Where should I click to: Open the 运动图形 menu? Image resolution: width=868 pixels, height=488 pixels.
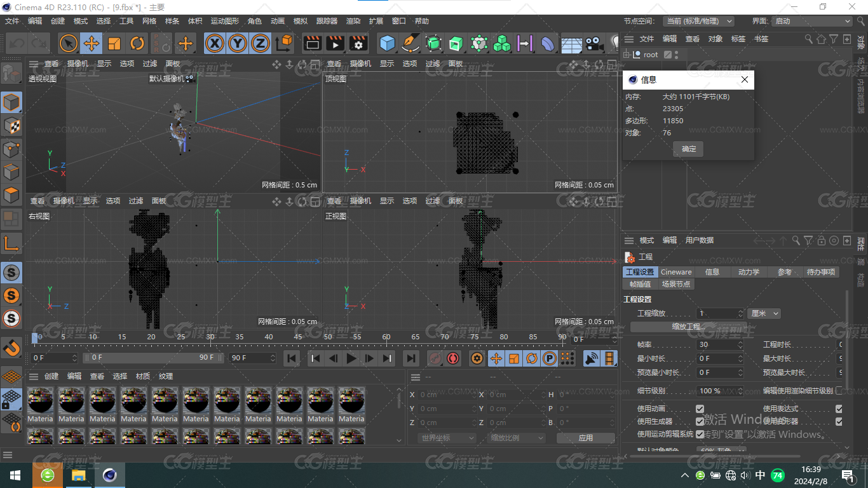(226, 21)
